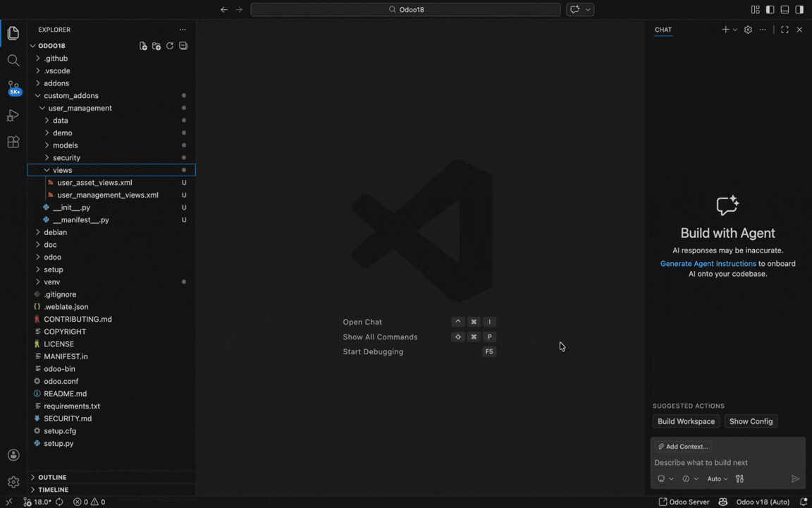Open __init__.py file
The width and height of the screenshot is (812, 508).
point(111,208)
